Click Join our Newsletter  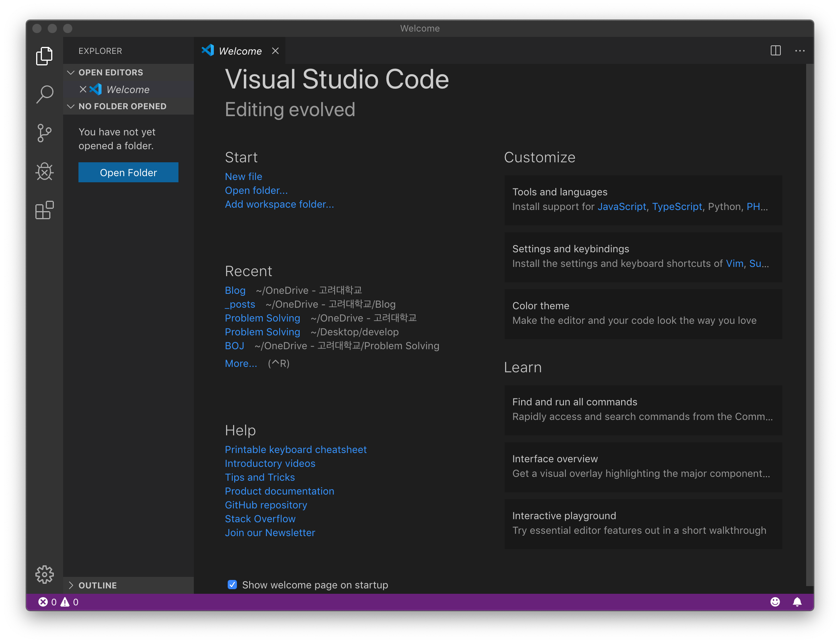pos(270,533)
